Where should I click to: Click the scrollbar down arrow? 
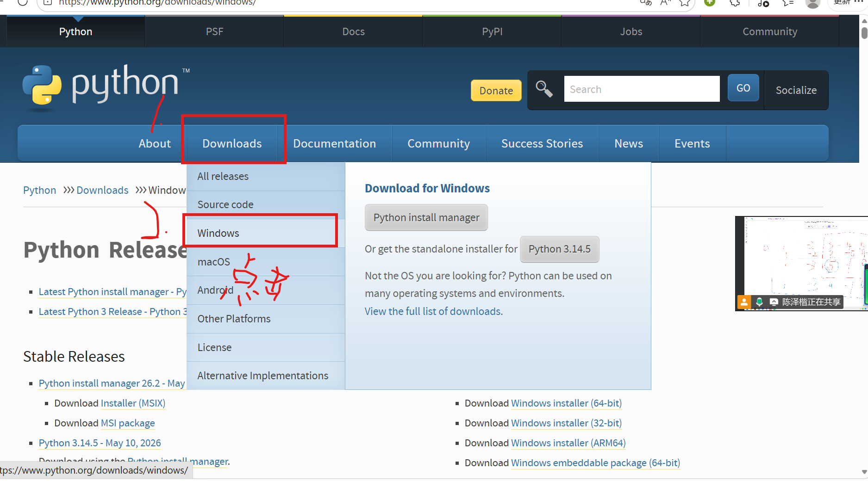click(864, 472)
